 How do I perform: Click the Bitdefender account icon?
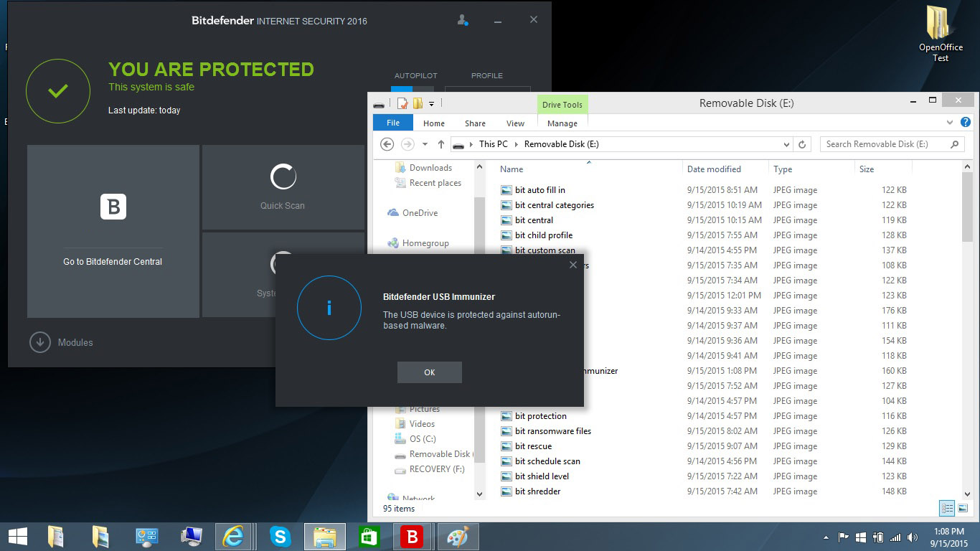click(x=463, y=20)
